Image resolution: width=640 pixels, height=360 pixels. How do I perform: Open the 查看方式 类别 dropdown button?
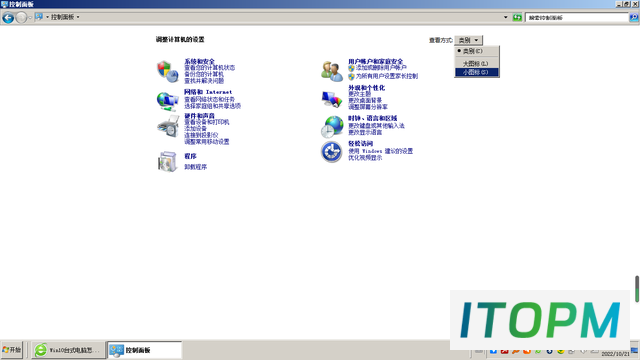tap(469, 40)
